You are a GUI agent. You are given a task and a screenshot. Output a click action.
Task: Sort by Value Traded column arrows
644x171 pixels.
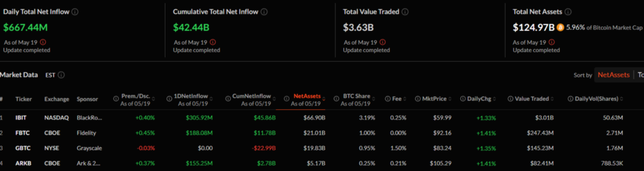pyautogui.click(x=552, y=99)
